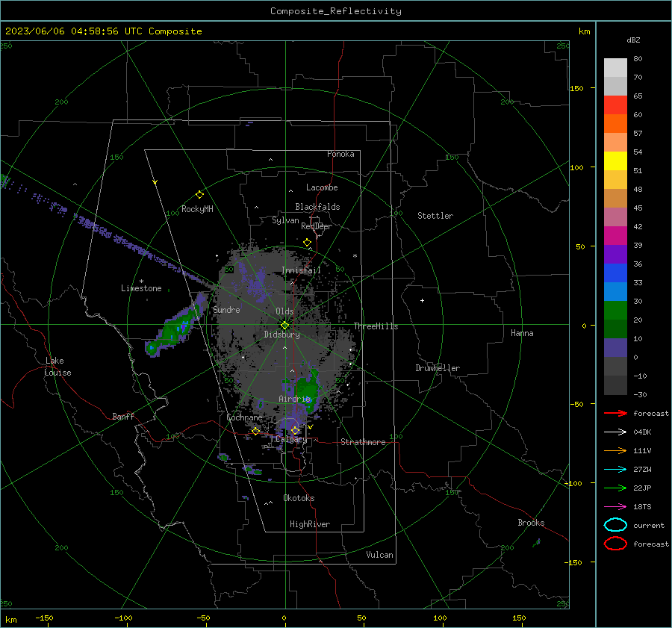
Task: Click the 'Cochrane' map label
Action: tap(244, 417)
